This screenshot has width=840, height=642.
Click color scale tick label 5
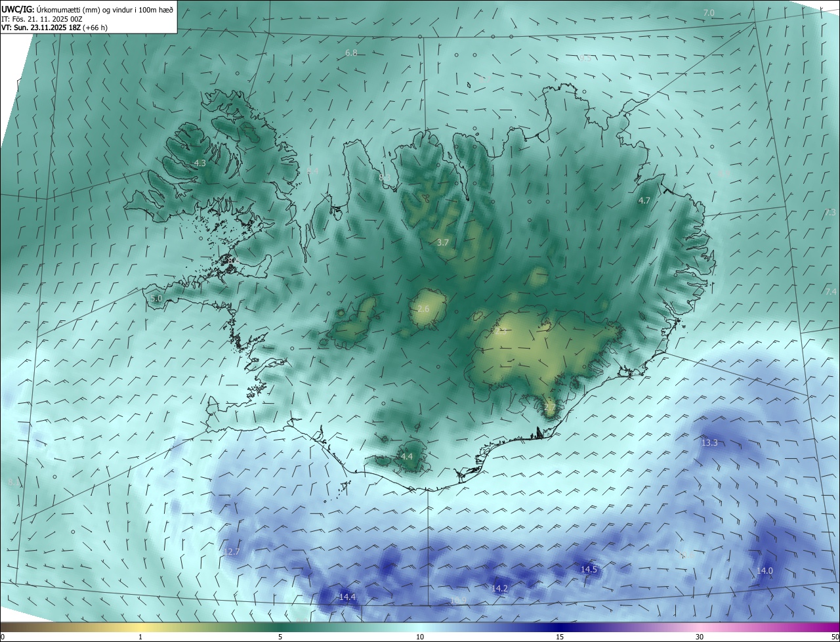click(x=280, y=637)
